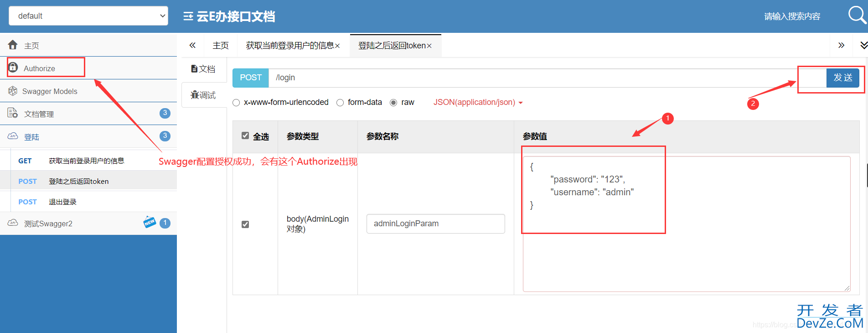Choose the form-data radio option
This screenshot has height=333, width=868.
[340, 103]
